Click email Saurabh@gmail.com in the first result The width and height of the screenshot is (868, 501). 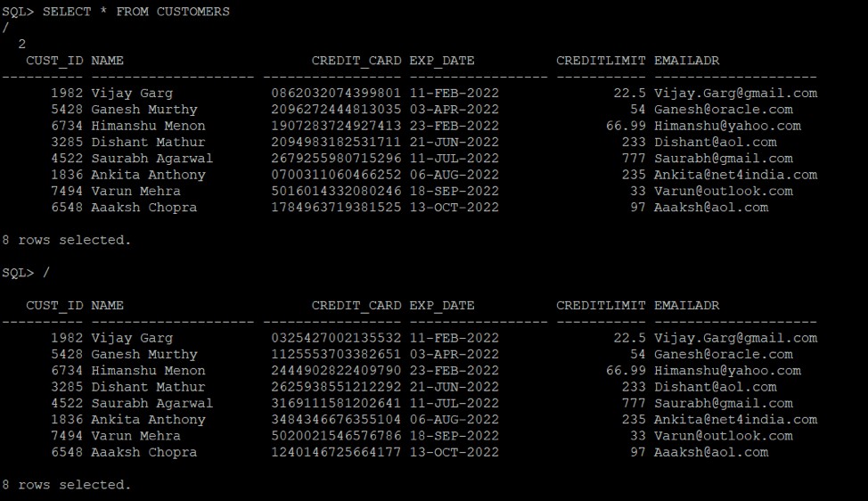[x=723, y=159]
